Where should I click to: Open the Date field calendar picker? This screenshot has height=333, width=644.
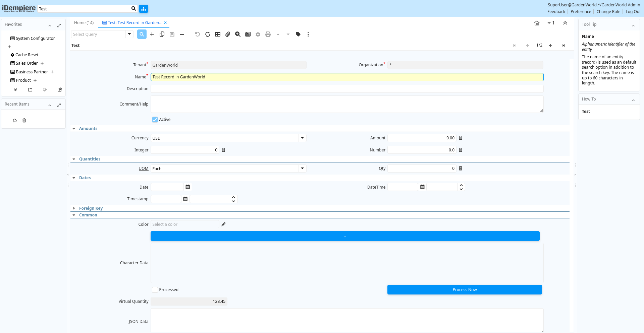(x=188, y=187)
